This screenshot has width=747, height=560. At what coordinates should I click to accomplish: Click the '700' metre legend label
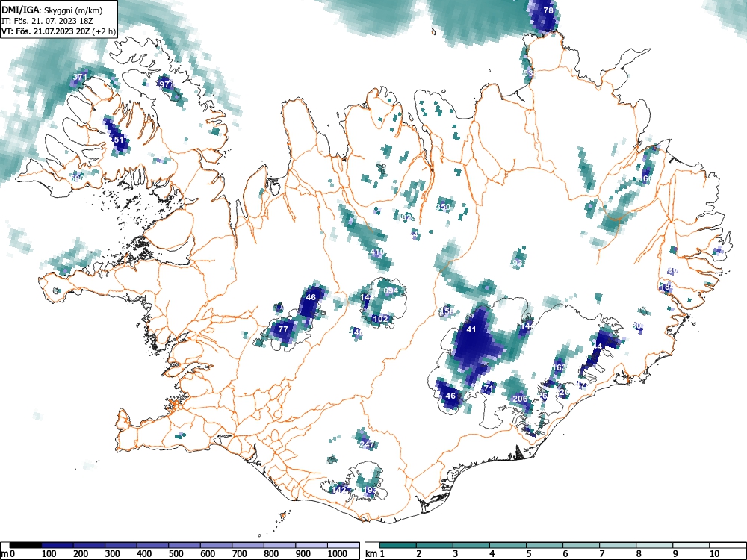click(240, 554)
